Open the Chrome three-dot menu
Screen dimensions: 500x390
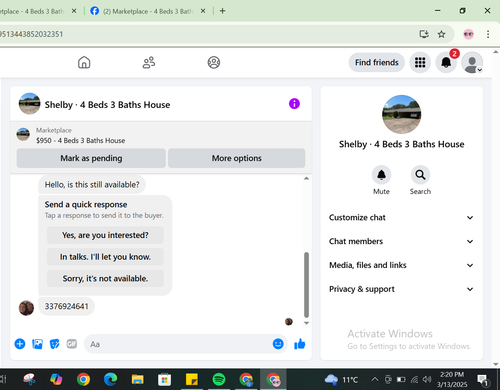488,34
